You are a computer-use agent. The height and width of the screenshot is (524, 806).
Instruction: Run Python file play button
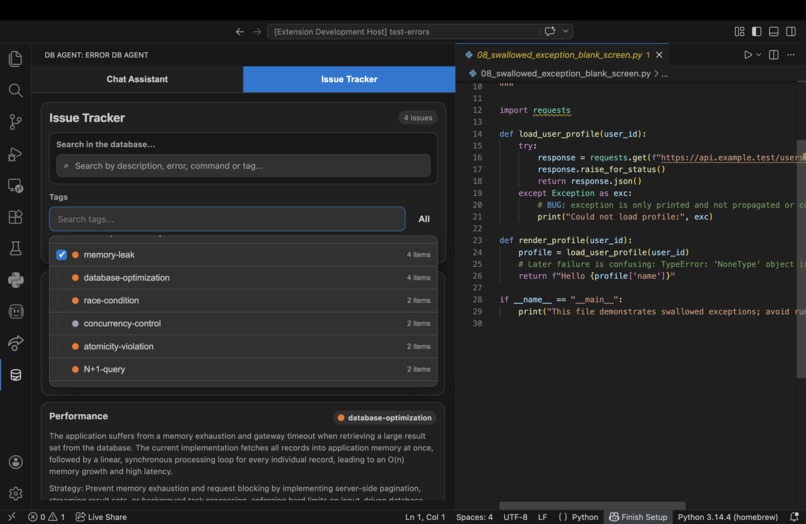[x=748, y=55]
